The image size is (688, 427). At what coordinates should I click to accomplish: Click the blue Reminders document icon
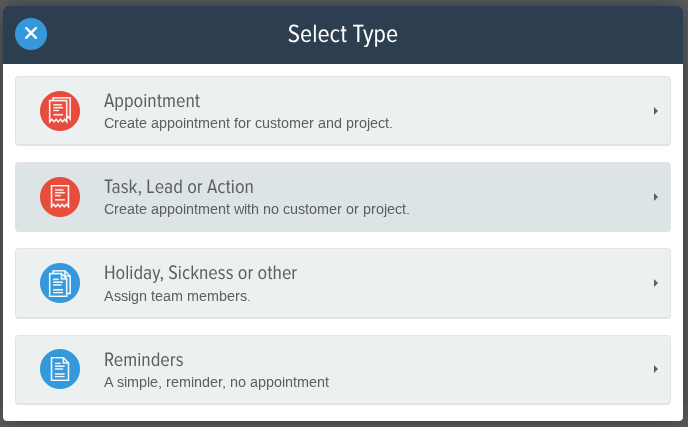[x=60, y=369]
